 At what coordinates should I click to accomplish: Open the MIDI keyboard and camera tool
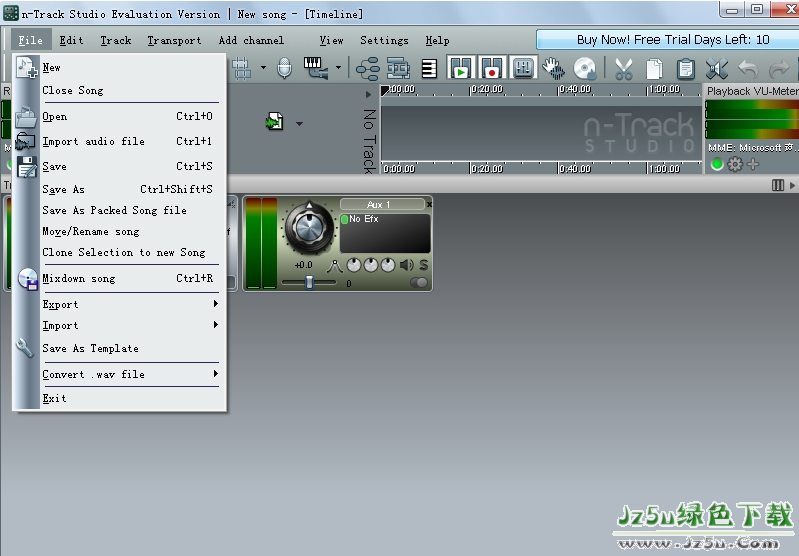point(315,68)
